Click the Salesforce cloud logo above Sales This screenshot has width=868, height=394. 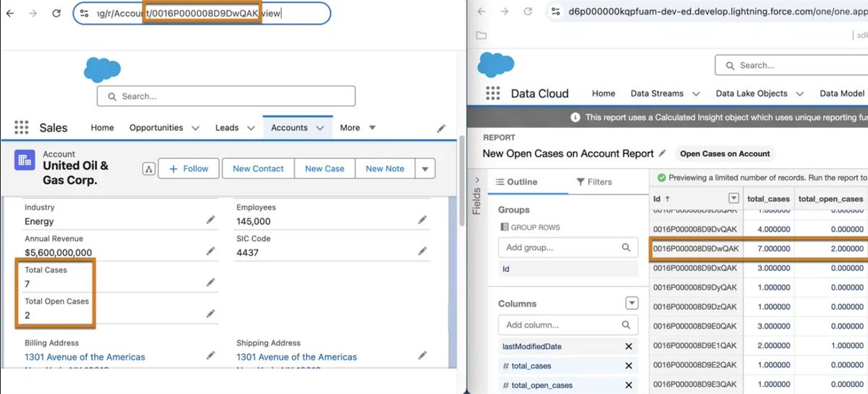coord(102,69)
